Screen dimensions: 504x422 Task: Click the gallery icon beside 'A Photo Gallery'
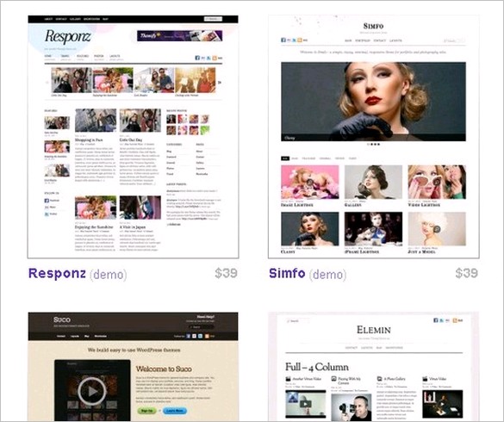click(x=379, y=379)
